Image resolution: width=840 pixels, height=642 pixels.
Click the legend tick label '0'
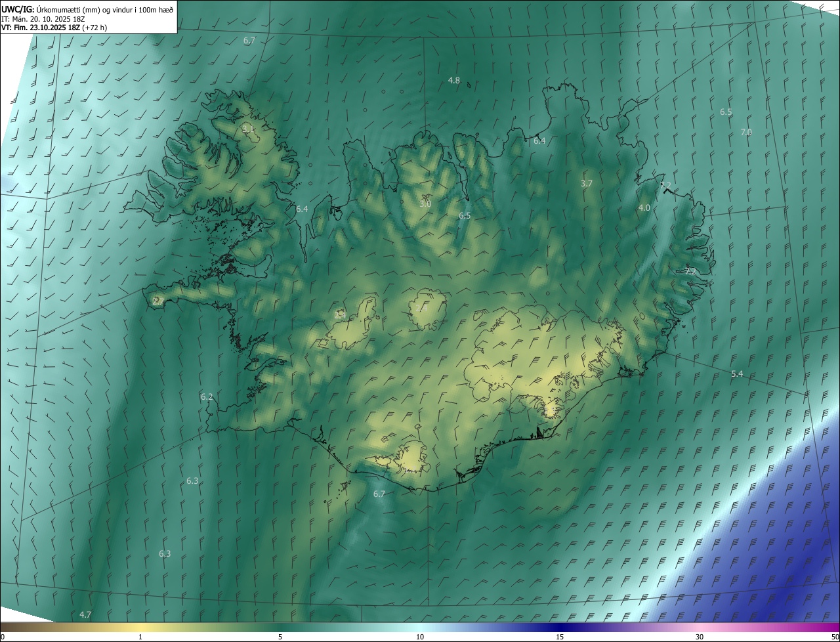pyautogui.click(x=3, y=637)
